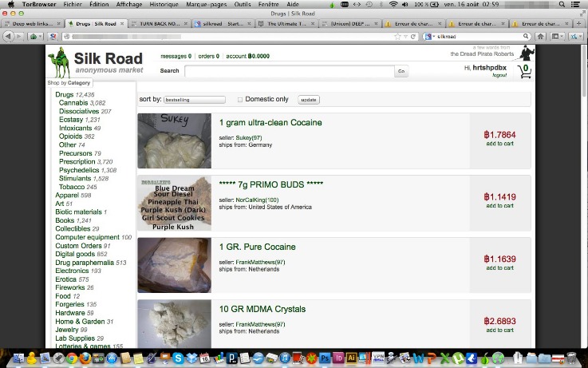Open the Historique menu
588x368 pixels.
click(164, 4)
